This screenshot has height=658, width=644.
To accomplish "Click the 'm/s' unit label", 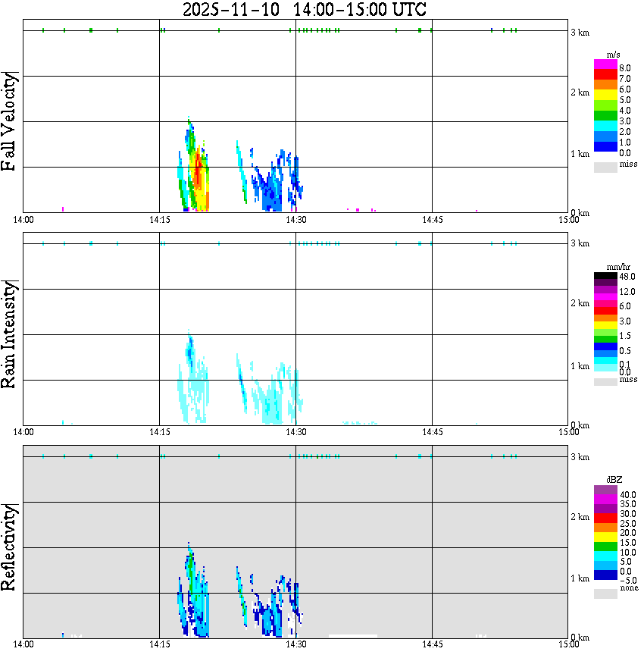I will click(613, 55).
